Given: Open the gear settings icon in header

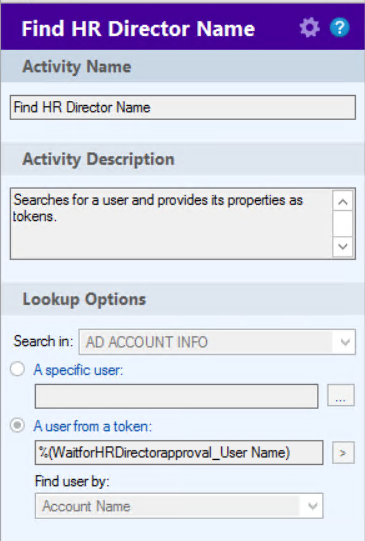Looking at the screenshot, I should [309, 28].
